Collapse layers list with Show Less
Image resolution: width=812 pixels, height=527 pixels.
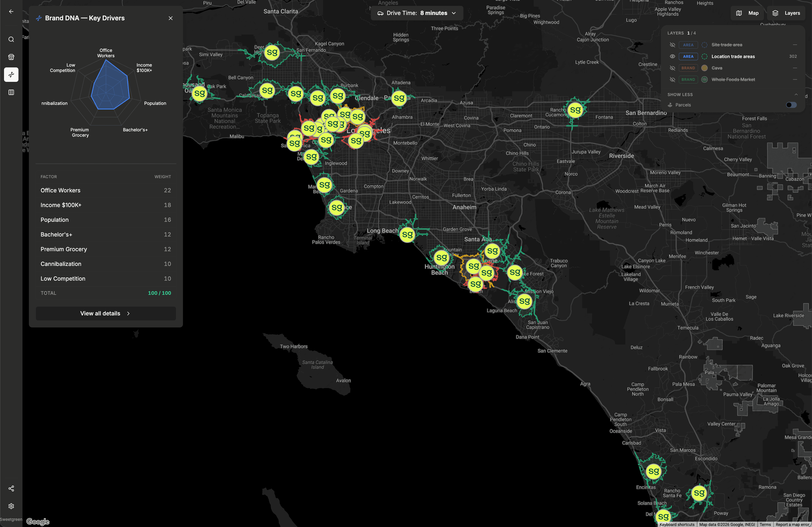732,94
